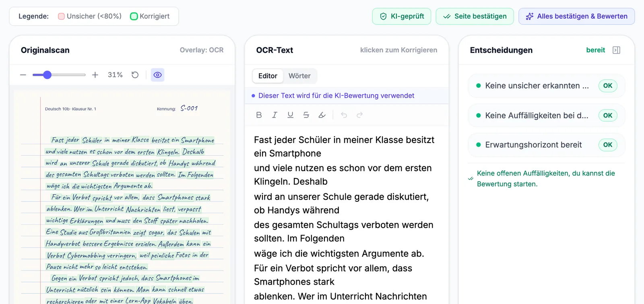This screenshot has height=304, width=644.
Task: Click OK for Keine Auffälligkeiten row
Action: point(608,116)
